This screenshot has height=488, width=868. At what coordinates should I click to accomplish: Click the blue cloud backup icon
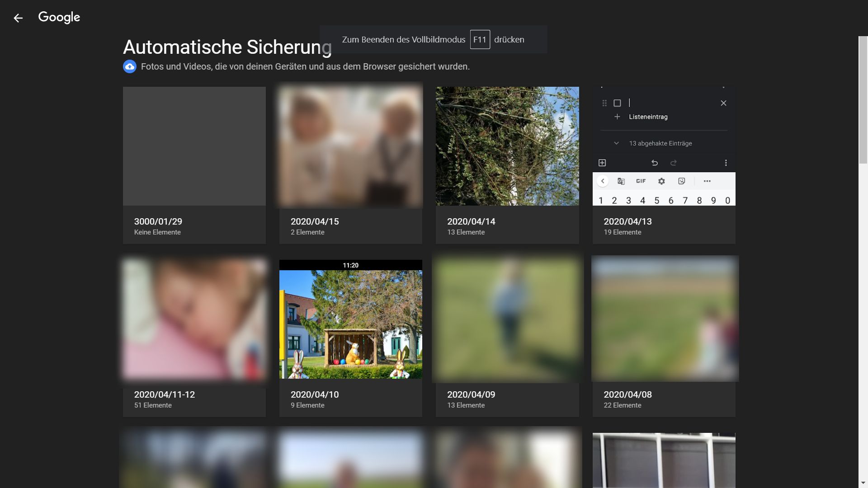click(x=130, y=67)
